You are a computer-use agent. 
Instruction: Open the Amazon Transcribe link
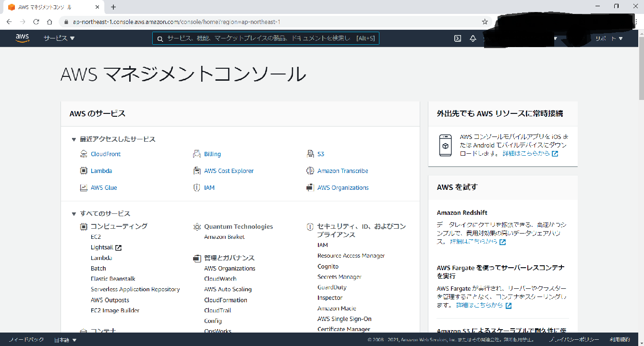click(x=343, y=171)
